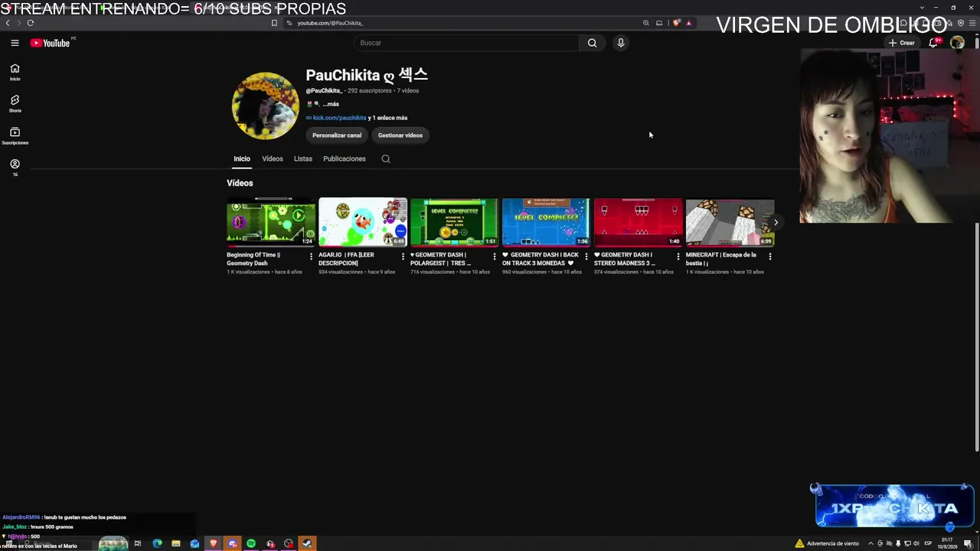Open the Advertencia de viento weather widget
This screenshot has height=551, width=980.
click(827, 543)
